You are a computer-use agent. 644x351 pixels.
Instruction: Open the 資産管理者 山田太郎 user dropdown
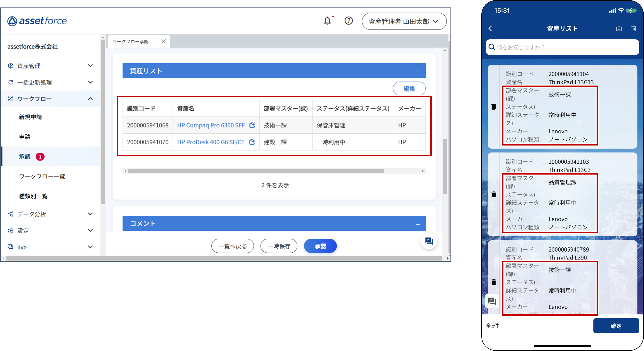[x=404, y=21]
